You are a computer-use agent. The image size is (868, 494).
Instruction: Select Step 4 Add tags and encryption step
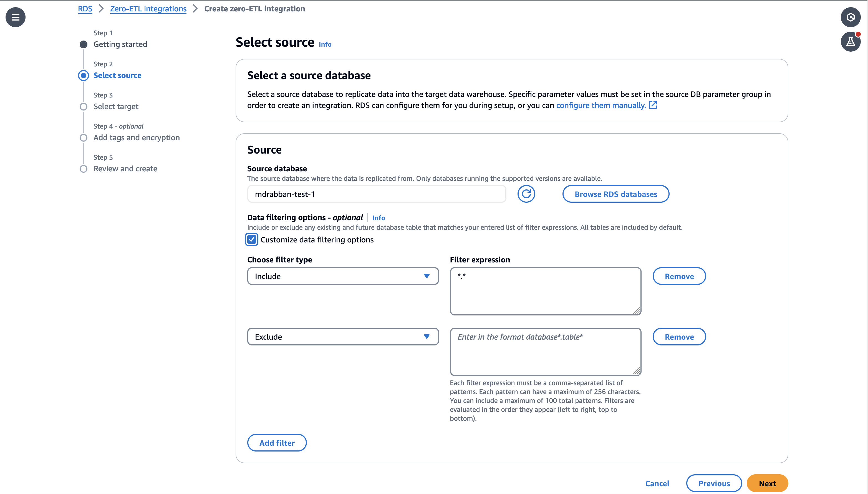137,137
